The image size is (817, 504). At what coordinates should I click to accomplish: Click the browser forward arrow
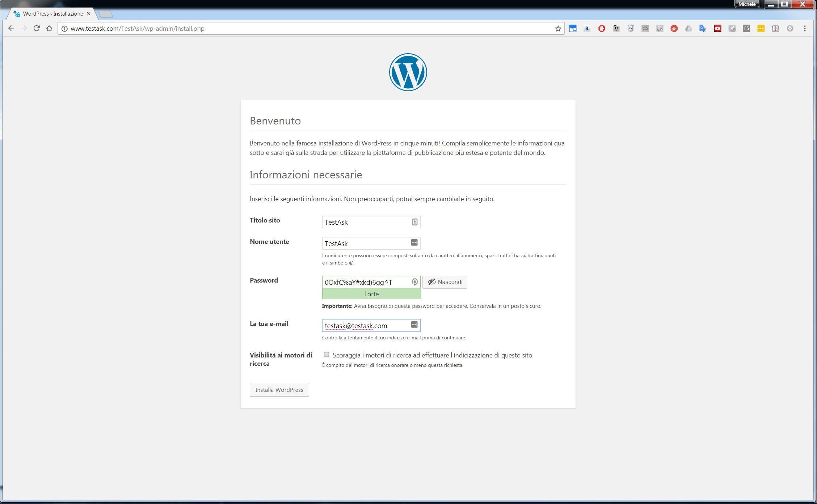(24, 28)
